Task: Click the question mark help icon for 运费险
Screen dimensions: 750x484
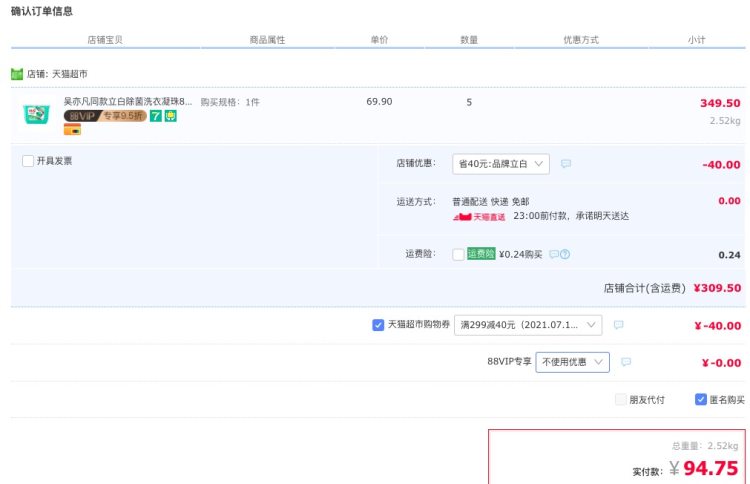Action: tap(565, 254)
